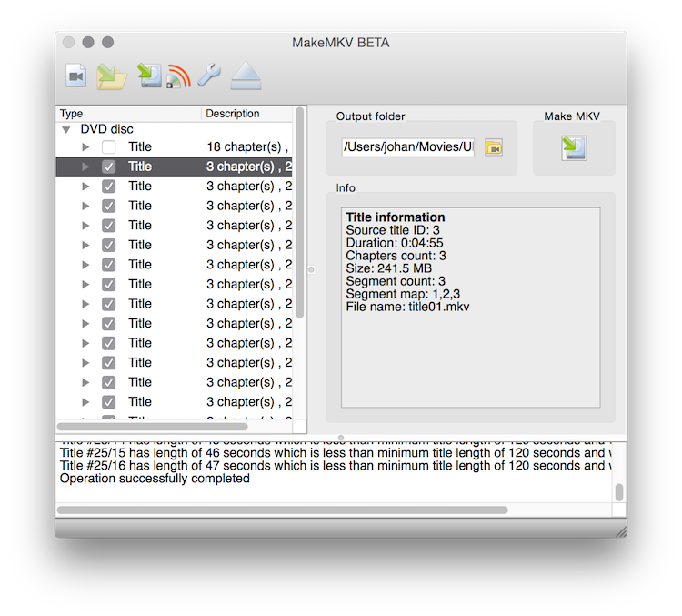682x616 pixels.
Task: Eject the disc with the triangle icon
Action: pos(246,76)
